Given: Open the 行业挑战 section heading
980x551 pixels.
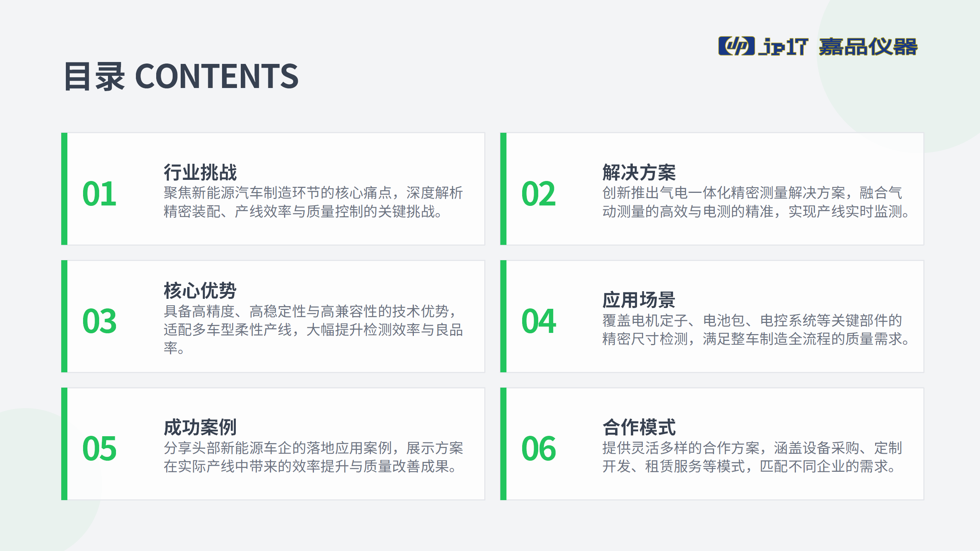Looking at the screenshot, I should (200, 172).
